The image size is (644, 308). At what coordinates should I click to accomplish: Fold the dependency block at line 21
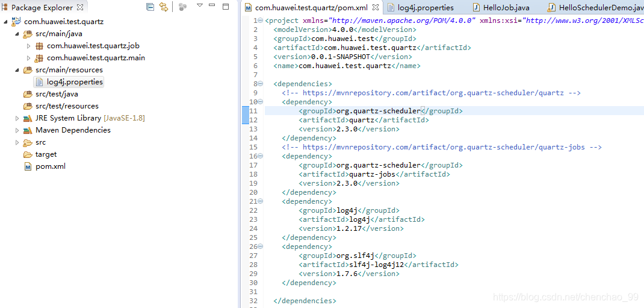click(x=261, y=201)
